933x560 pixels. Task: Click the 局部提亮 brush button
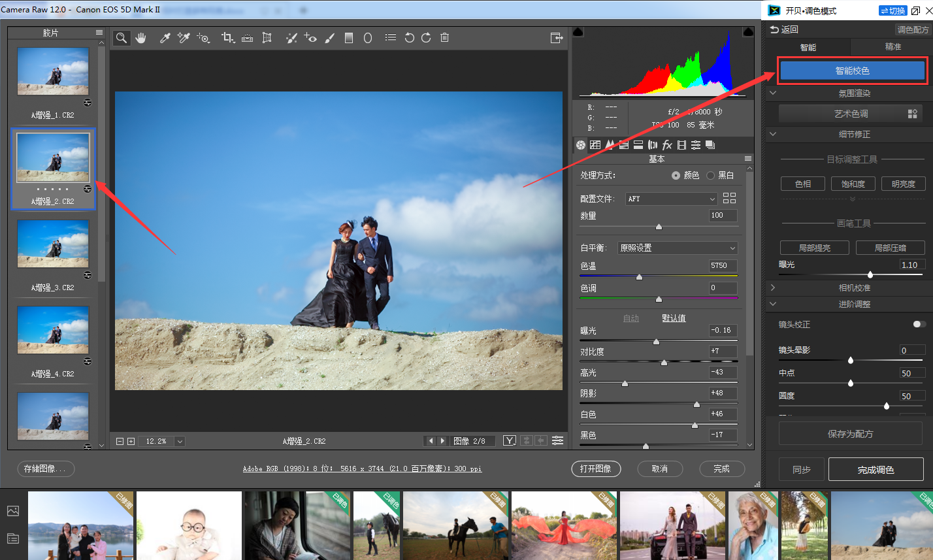click(815, 248)
